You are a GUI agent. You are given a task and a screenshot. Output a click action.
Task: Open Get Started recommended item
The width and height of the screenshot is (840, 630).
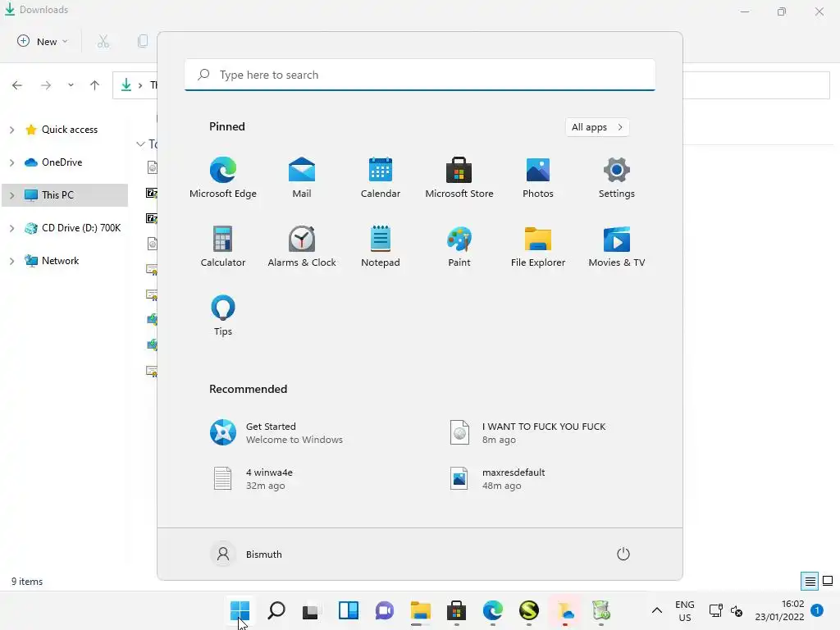pyautogui.click(x=276, y=433)
